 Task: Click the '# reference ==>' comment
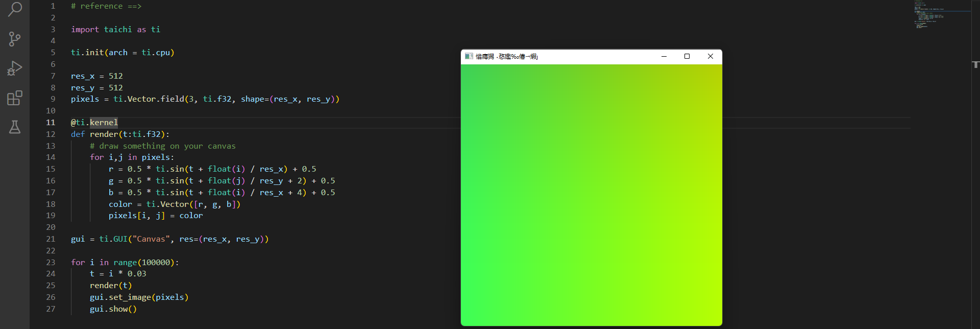point(106,6)
